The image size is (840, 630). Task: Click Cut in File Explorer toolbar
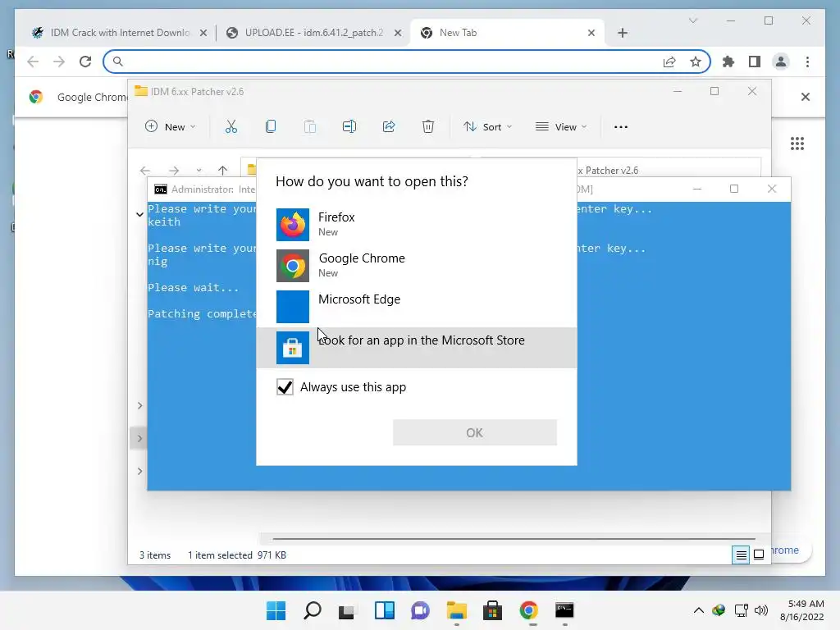pyautogui.click(x=231, y=127)
